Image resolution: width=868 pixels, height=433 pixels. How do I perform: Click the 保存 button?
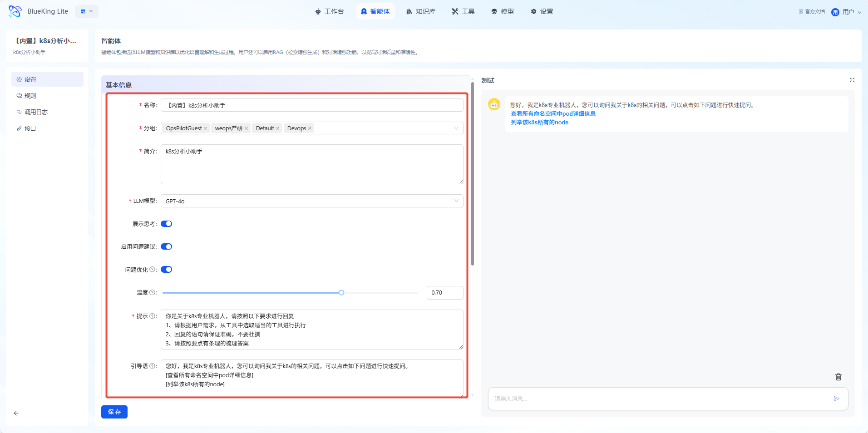click(114, 412)
